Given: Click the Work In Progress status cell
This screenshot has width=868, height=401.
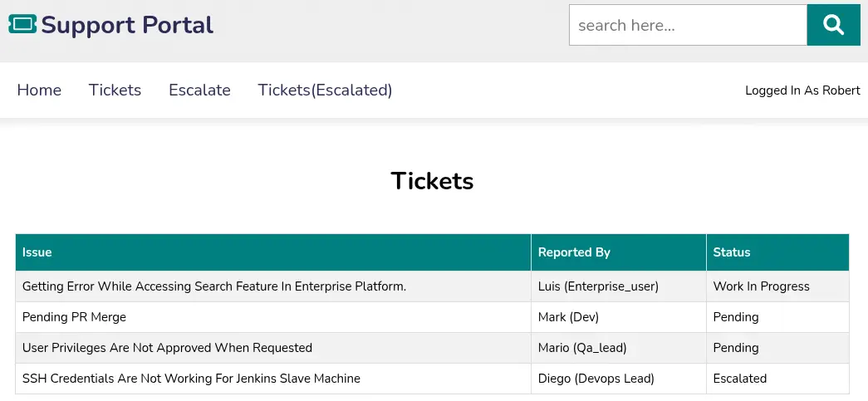Looking at the screenshot, I should point(761,286).
